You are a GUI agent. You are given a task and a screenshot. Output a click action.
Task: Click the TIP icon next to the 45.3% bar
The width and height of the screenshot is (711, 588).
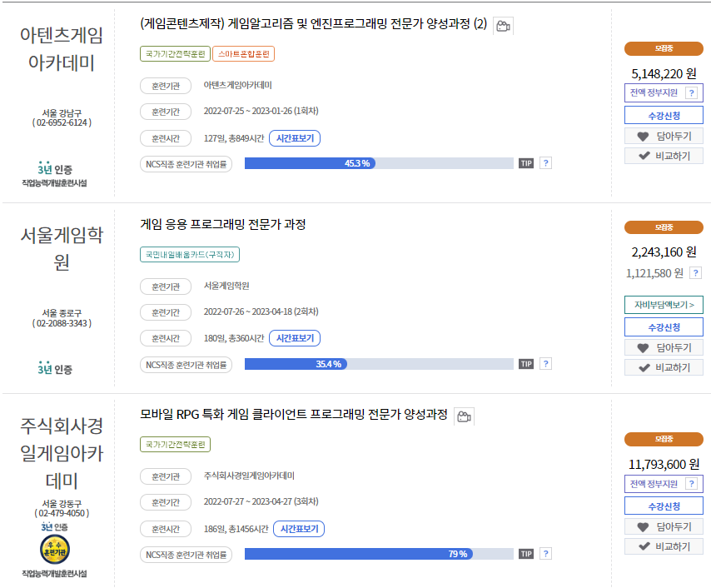pos(526,163)
